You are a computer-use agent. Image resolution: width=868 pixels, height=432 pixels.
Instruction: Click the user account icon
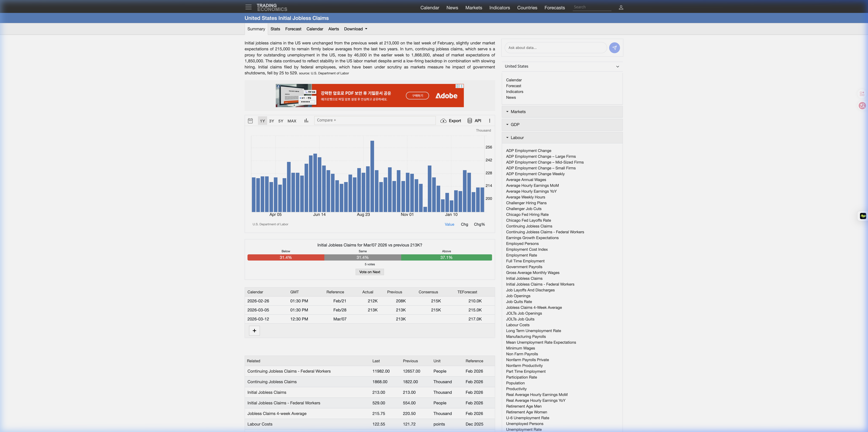[621, 7]
